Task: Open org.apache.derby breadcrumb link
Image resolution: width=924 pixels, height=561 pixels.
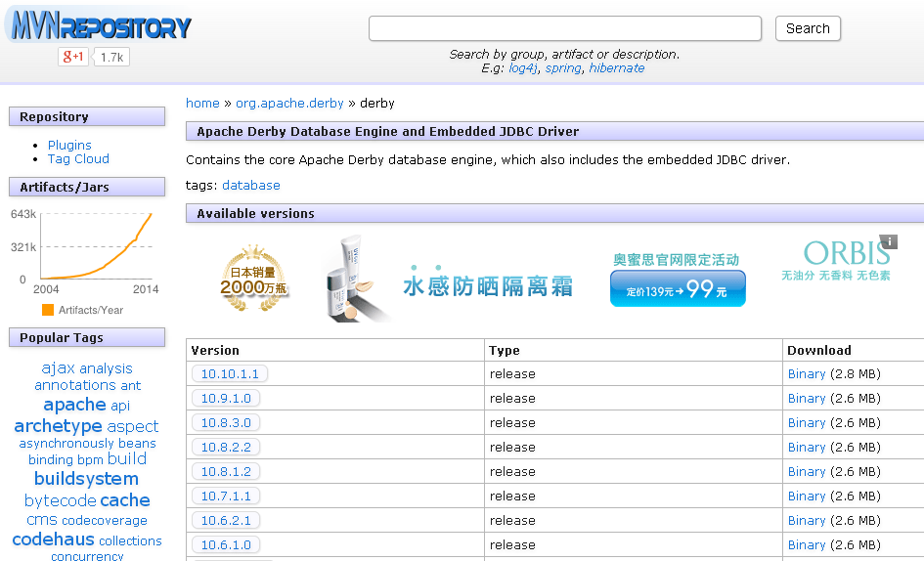Action: click(289, 104)
